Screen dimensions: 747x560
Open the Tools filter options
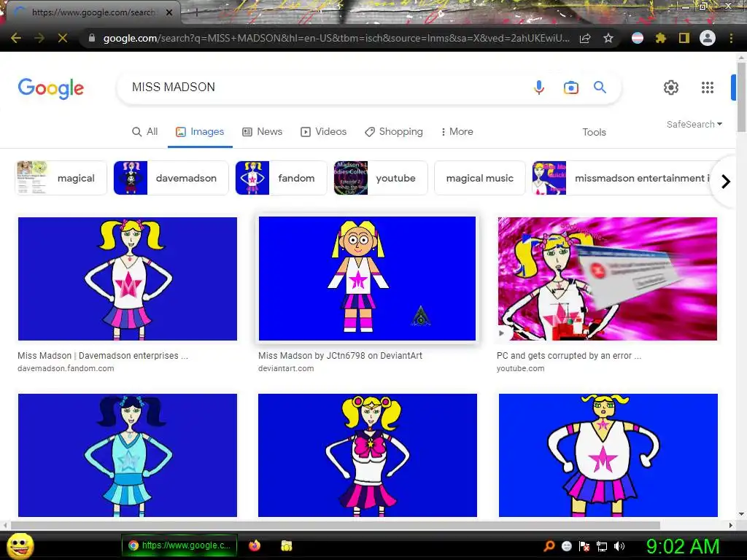[x=594, y=132]
